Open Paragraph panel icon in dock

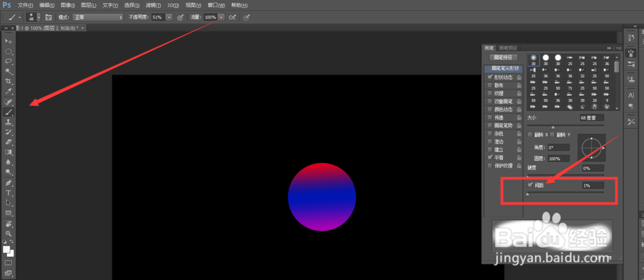(631, 106)
